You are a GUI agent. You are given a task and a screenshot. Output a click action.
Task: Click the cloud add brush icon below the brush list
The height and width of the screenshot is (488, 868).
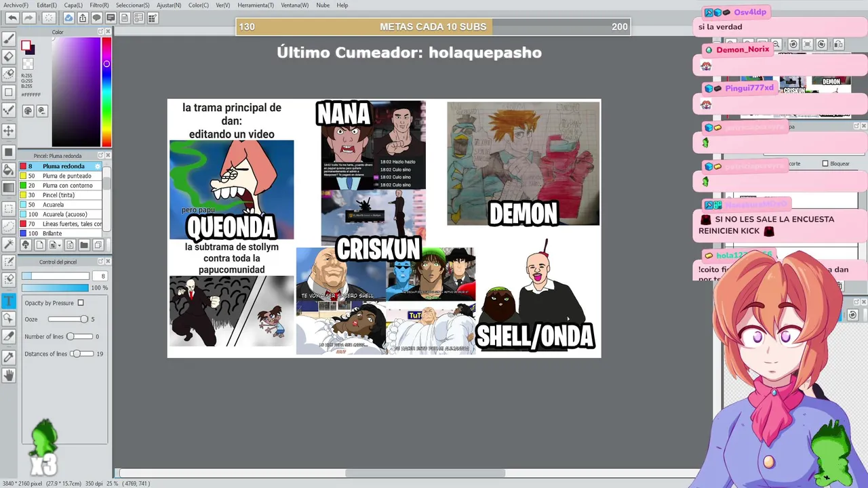pyautogui.click(x=26, y=245)
